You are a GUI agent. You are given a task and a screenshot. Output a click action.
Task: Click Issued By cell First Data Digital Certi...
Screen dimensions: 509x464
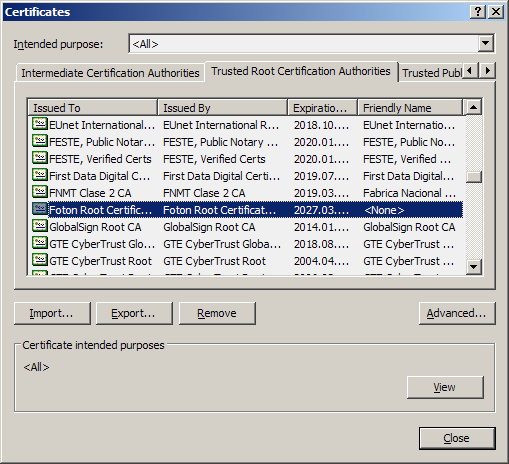coord(222,176)
